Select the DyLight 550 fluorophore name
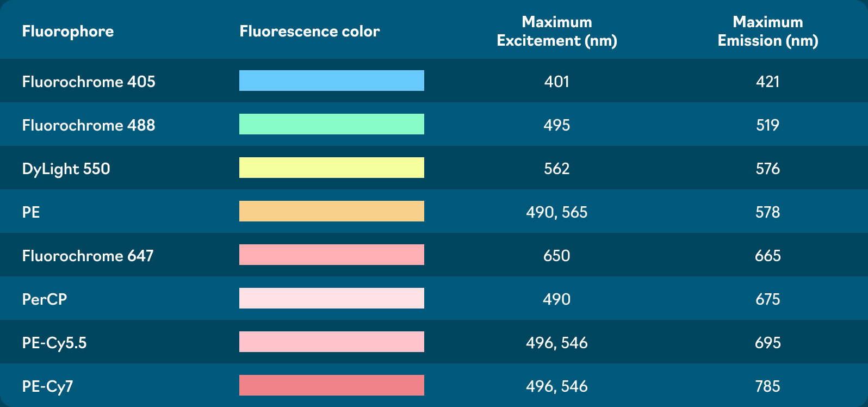This screenshot has width=868, height=407. (66, 169)
